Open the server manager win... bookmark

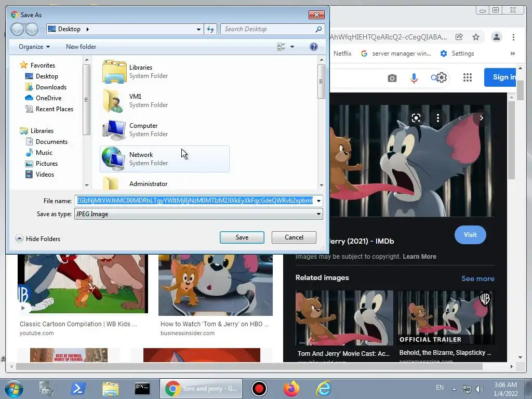coord(395,54)
